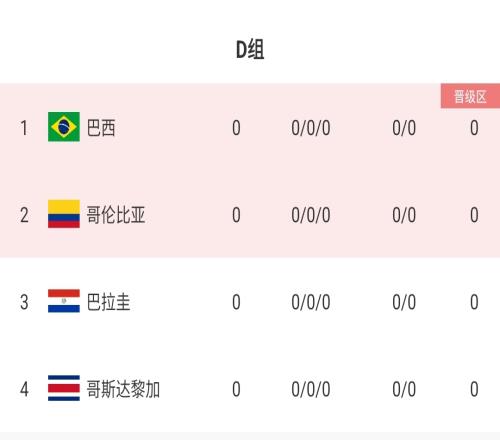This screenshot has height=440, width=500.
Task: Click the D组 group title
Action: click(x=250, y=50)
